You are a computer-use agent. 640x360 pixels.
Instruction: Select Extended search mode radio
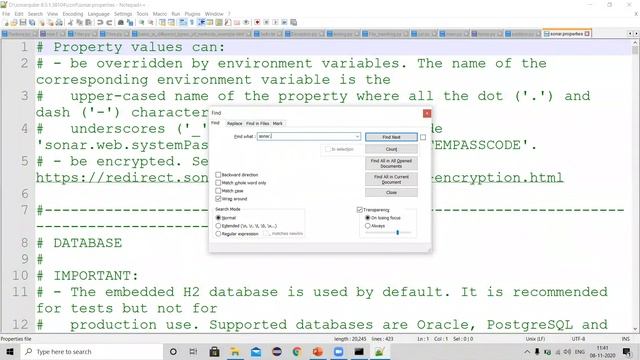coord(218,226)
